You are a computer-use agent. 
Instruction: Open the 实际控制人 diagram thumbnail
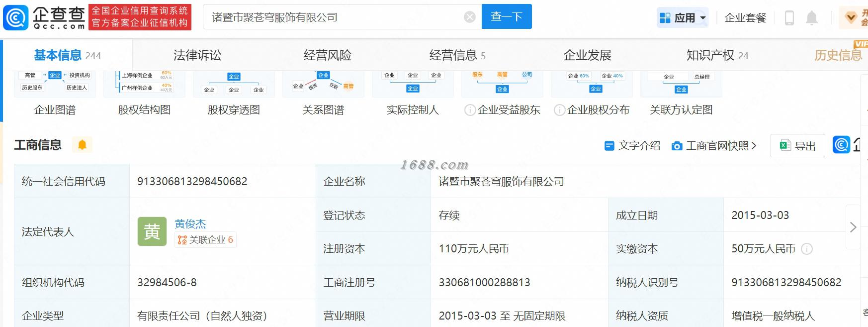click(x=413, y=84)
